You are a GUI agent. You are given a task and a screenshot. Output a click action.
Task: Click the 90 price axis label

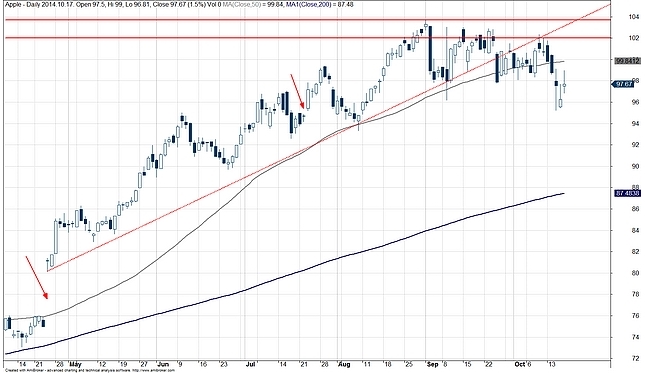coord(635,166)
